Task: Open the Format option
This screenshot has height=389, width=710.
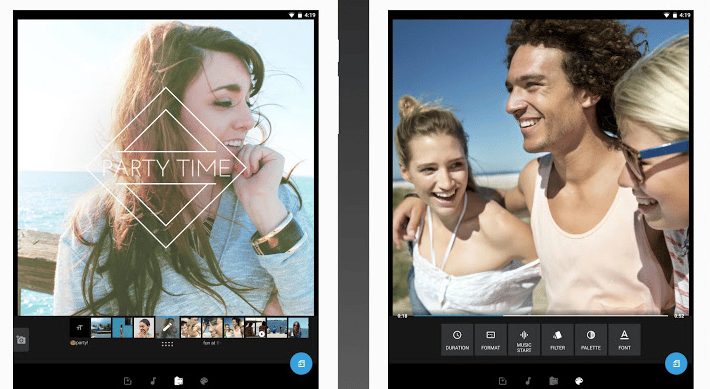Action: 490,340
